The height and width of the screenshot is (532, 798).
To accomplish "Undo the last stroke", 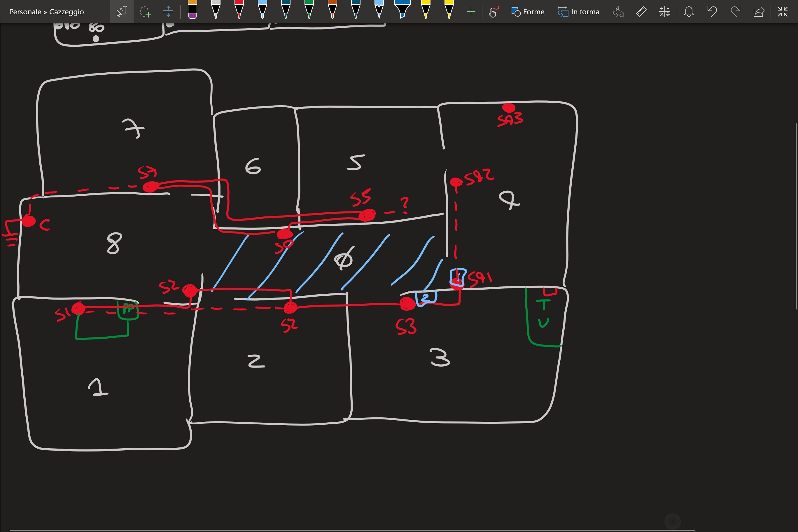I will coord(712,12).
